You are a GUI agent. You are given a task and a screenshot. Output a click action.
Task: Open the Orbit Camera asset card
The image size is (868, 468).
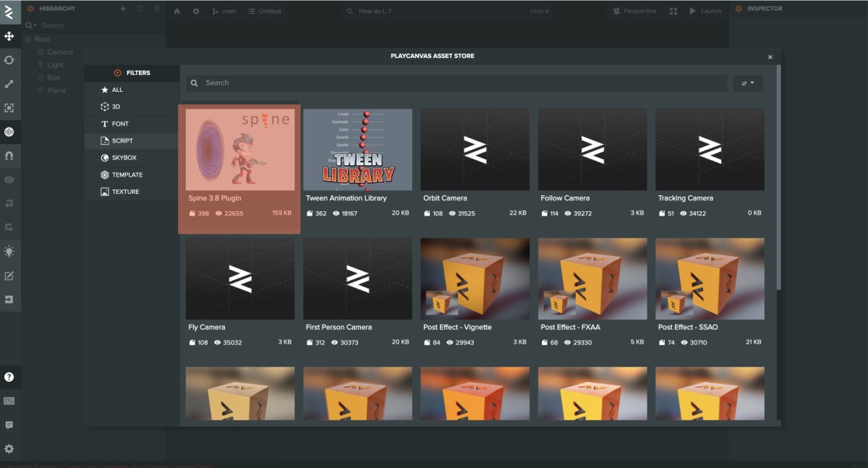[x=475, y=165]
